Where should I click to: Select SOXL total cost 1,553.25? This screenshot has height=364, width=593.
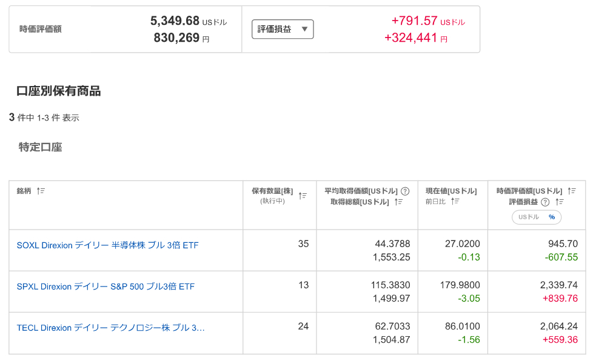(392, 257)
